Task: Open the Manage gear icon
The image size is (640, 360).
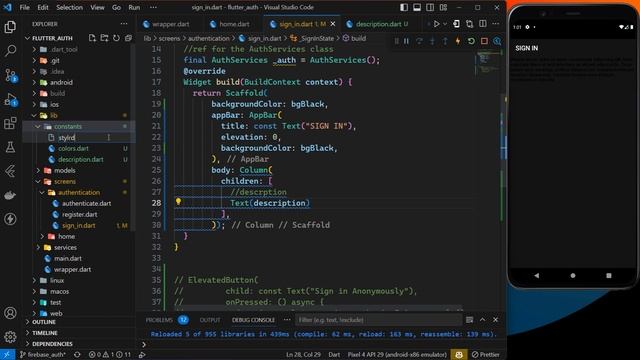Action: [10, 337]
